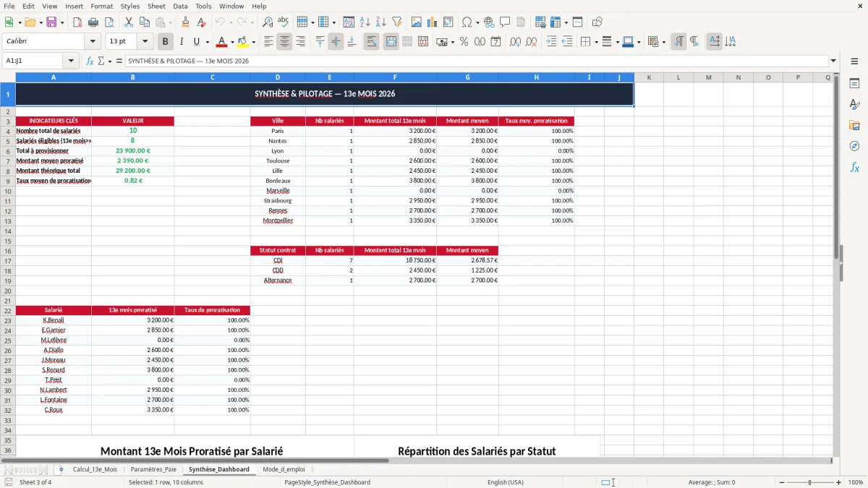Open Background Color dropdown arrow
This screenshot has height=488, width=868.
coord(253,42)
